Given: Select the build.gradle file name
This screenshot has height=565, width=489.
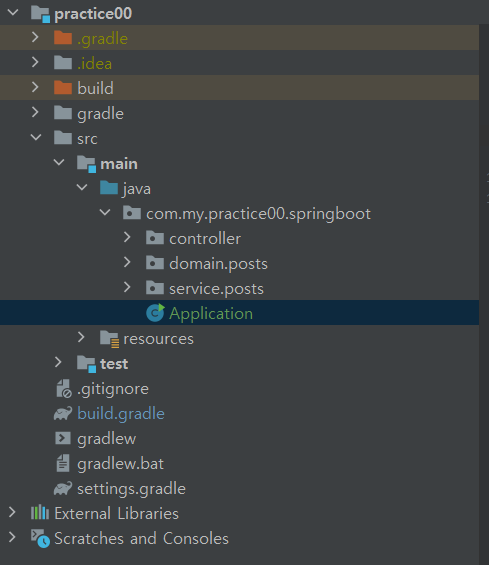Looking at the screenshot, I should pos(121,414).
